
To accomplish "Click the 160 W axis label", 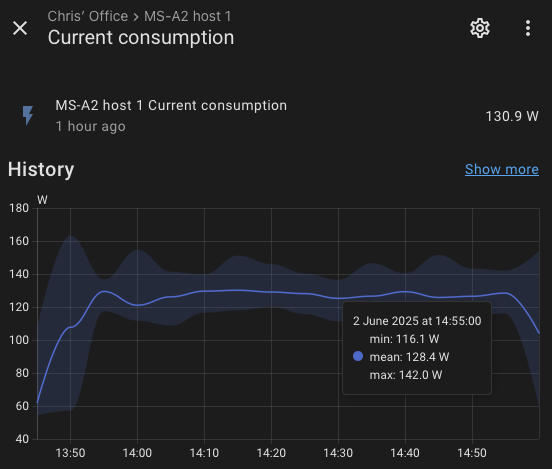I will tap(19, 241).
